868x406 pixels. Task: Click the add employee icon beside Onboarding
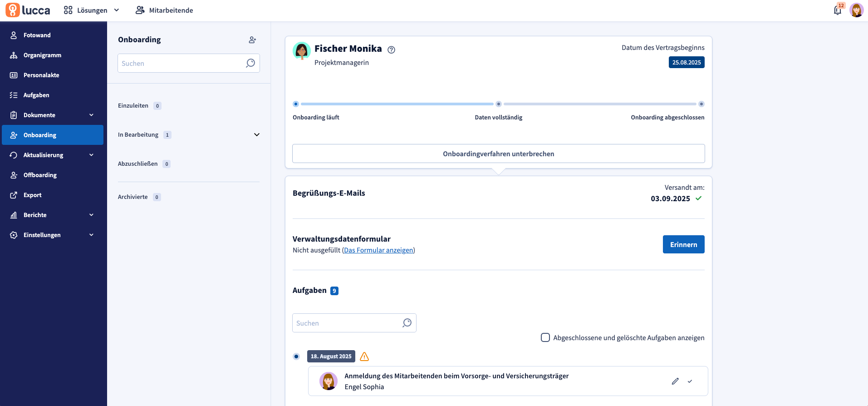point(252,40)
